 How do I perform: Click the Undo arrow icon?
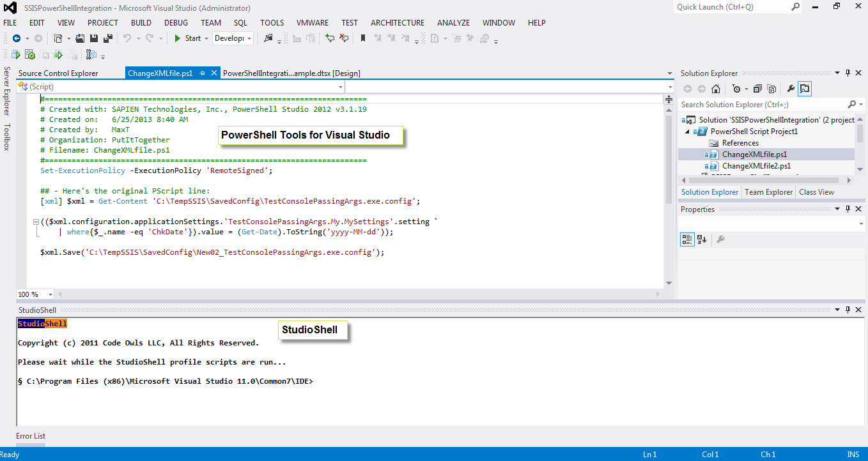coord(127,38)
